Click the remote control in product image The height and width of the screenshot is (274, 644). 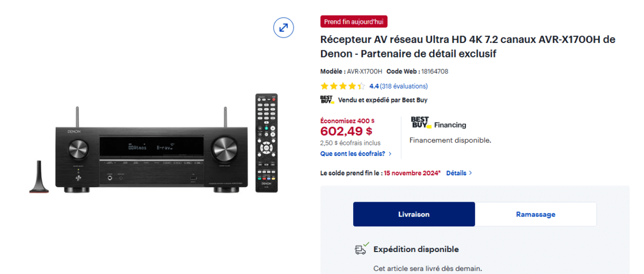(266, 143)
